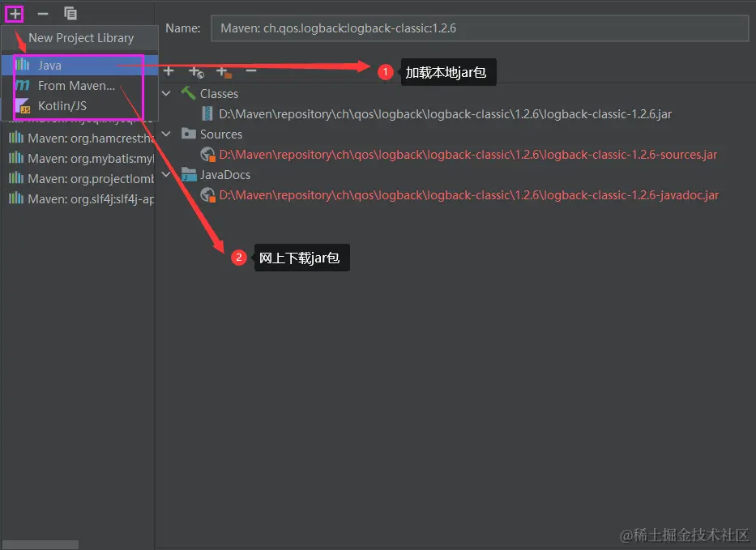Edit the library Name field

[x=480, y=28]
